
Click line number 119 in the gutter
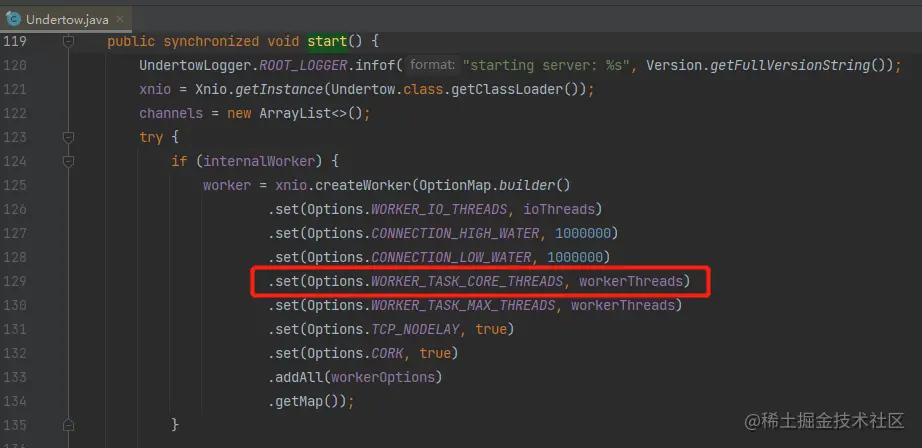[14, 42]
